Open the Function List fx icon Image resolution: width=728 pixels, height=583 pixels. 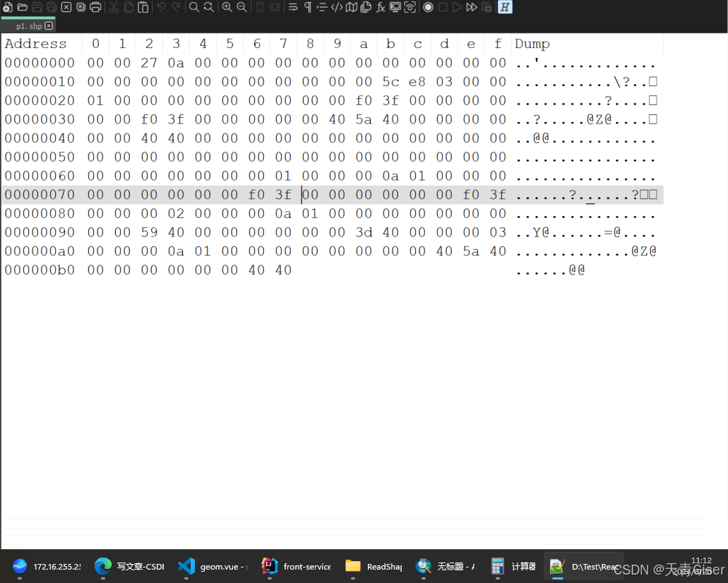(381, 7)
